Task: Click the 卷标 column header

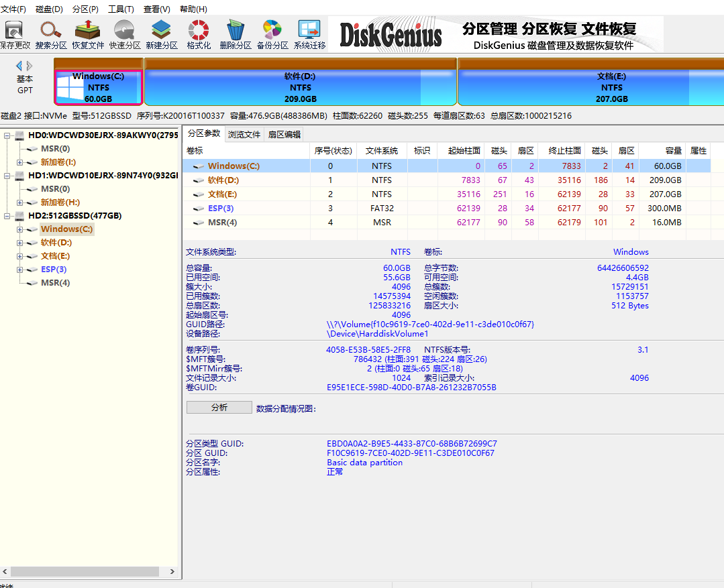Action: (246, 151)
